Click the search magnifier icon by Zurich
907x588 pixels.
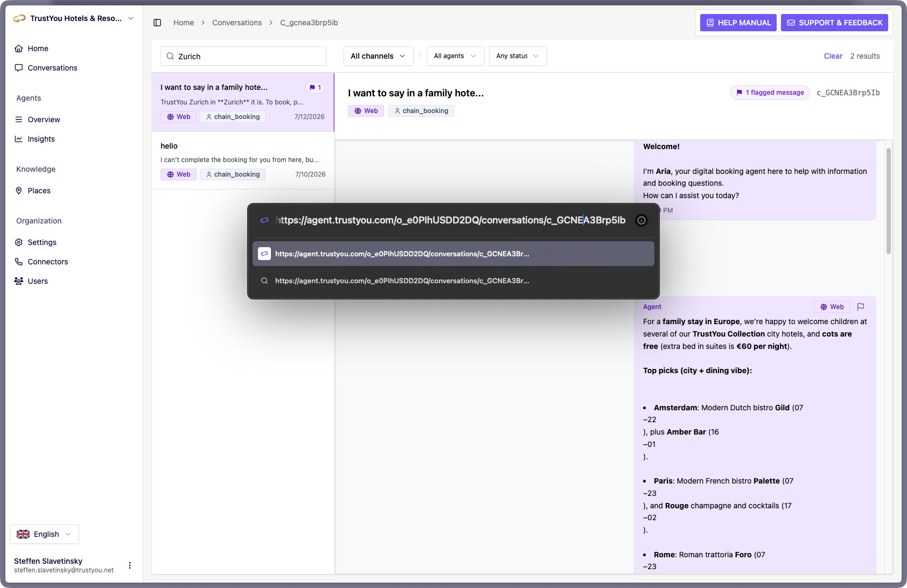pyautogui.click(x=170, y=56)
